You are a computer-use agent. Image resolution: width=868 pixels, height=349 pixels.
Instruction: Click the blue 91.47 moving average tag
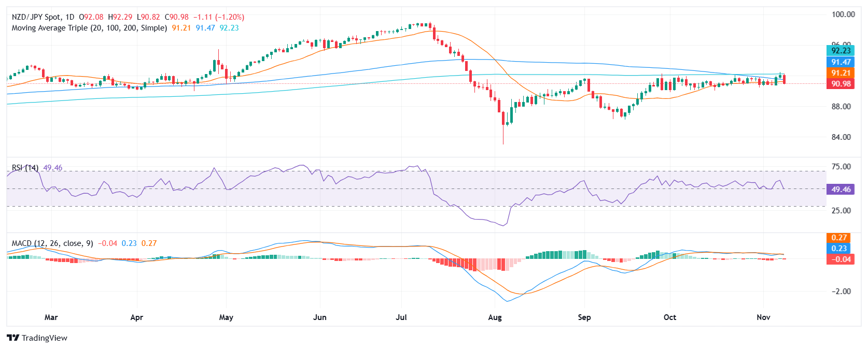tap(840, 62)
